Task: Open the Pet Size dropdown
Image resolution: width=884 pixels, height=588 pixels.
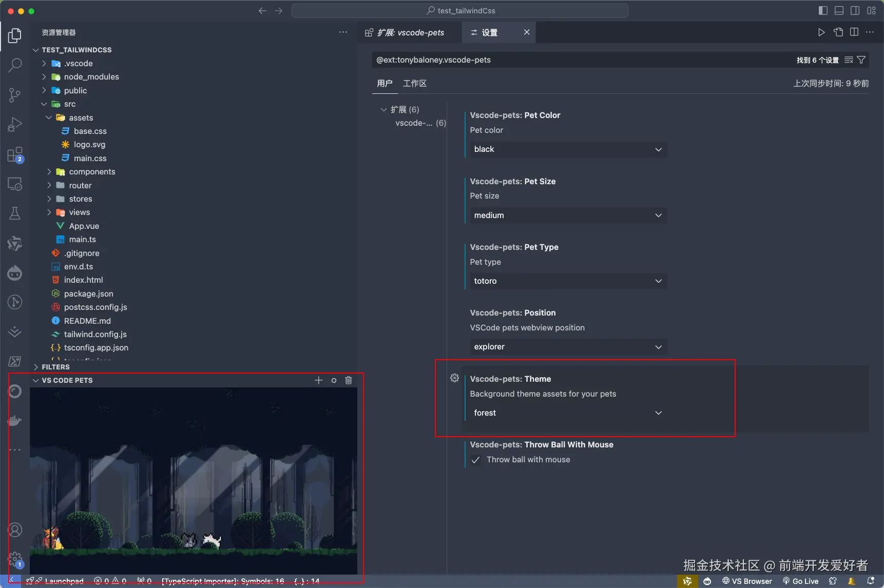Action: (x=568, y=215)
